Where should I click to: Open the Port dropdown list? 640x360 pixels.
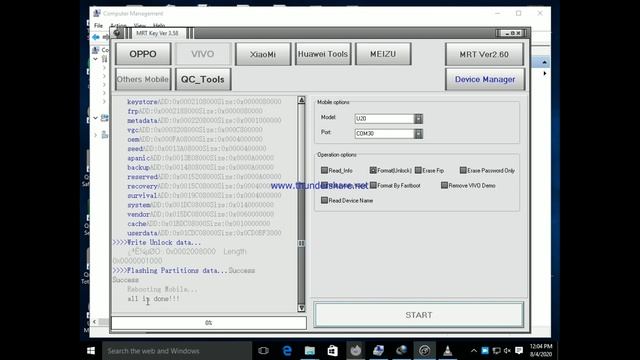point(418,133)
